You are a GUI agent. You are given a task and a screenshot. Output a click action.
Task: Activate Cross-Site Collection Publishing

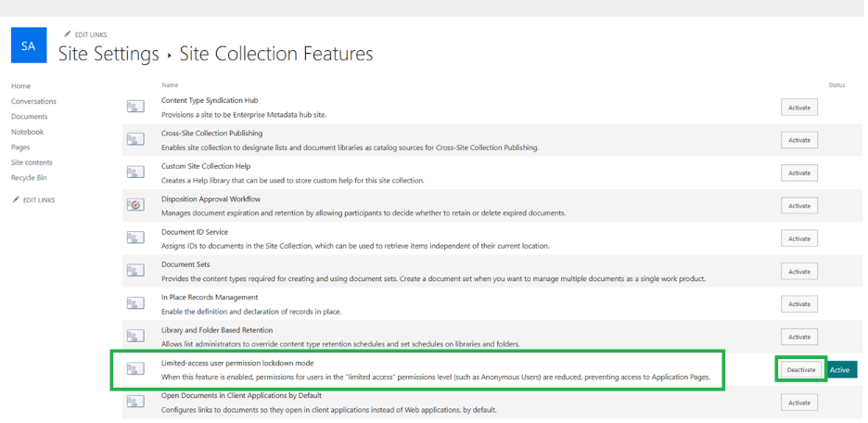click(799, 140)
